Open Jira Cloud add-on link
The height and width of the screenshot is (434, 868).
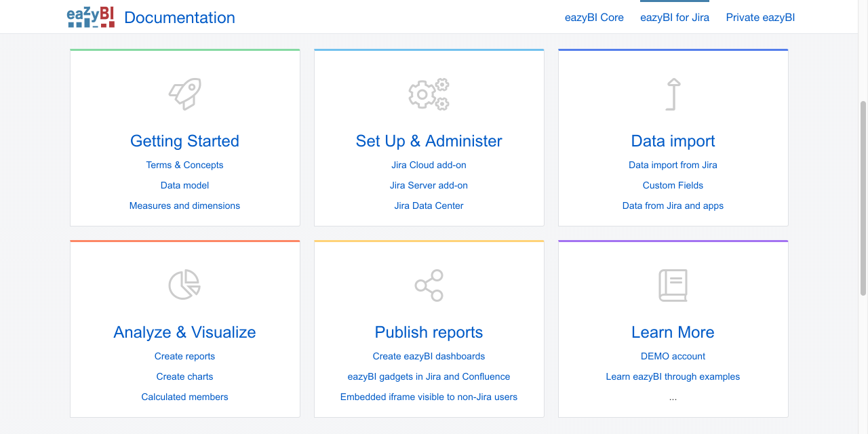tap(429, 165)
